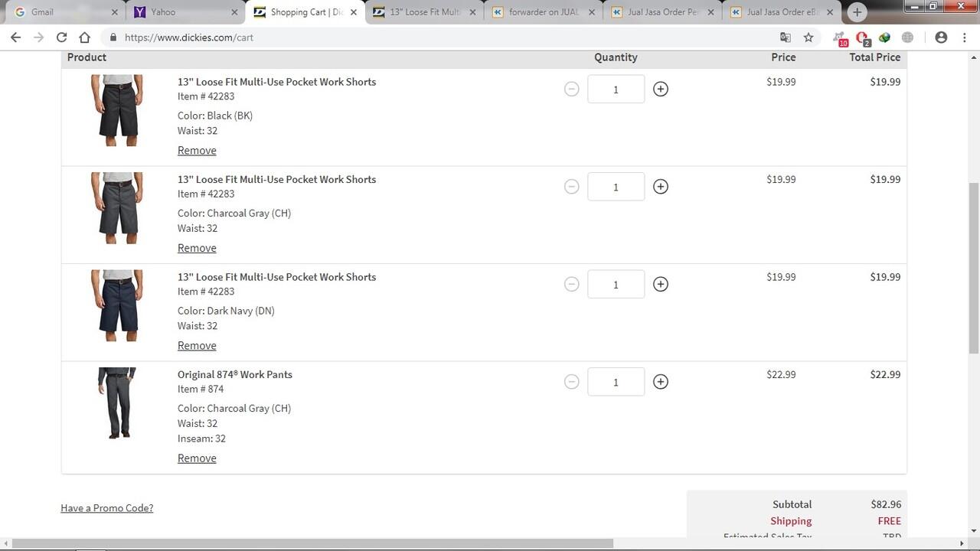Screen dimensions: 980x551
Task: Increase quantity for Dark Navy shorts
Action: click(661, 284)
